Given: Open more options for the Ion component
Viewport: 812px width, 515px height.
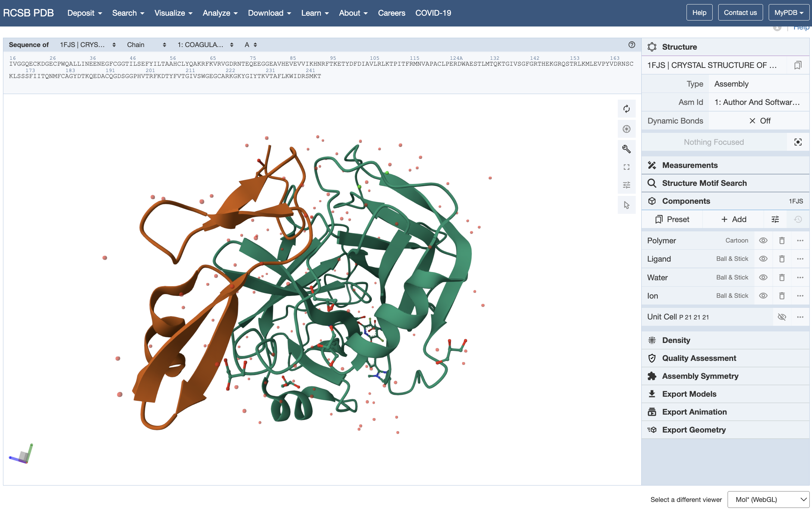Looking at the screenshot, I should [800, 296].
